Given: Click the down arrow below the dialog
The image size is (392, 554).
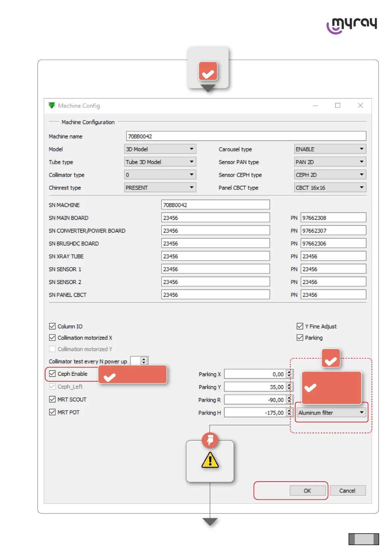Looking at the screenshot, I should [x=210, y=521].
